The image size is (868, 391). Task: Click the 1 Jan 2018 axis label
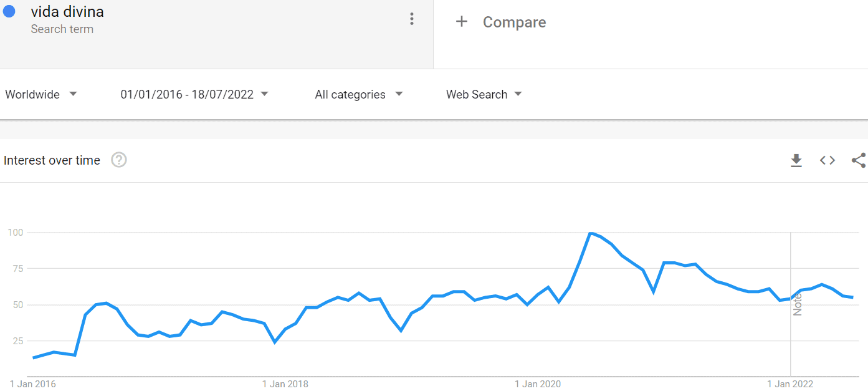tap(285, 384)
